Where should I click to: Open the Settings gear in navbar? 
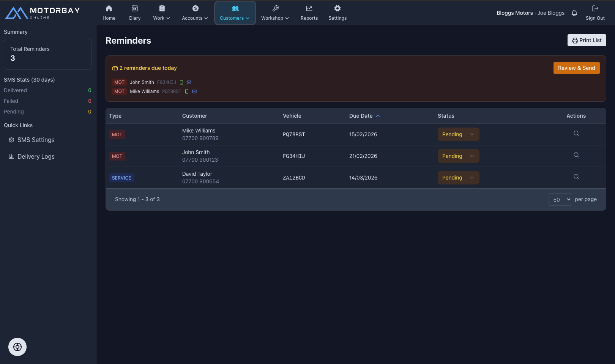[337, 8]
